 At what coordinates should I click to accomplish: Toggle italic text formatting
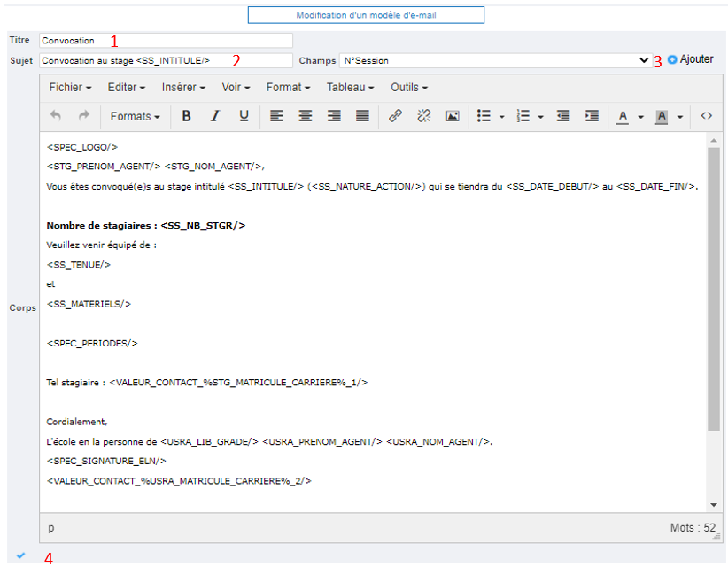[214, 116]
